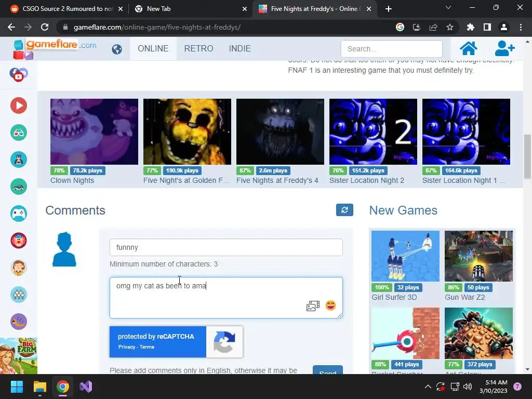The image size is (532, 399).
Task: Open the language globe icon
Action: [117, 49]
